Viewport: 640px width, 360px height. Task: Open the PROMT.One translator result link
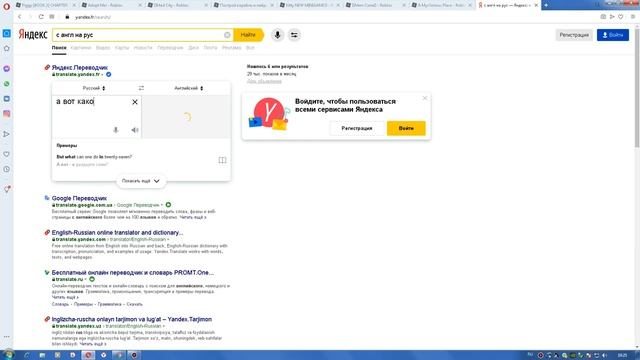click(x=133, y=272)
